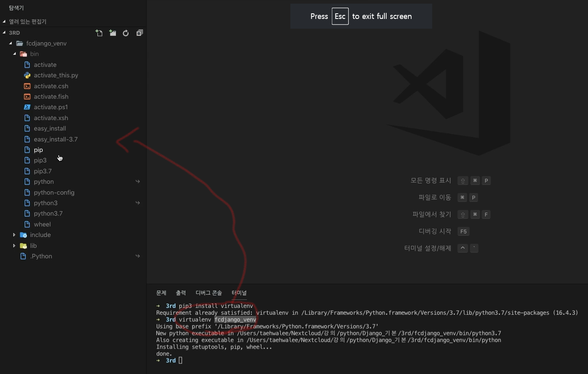
Task: Click the lib folder icon
Action: [23, 246]
